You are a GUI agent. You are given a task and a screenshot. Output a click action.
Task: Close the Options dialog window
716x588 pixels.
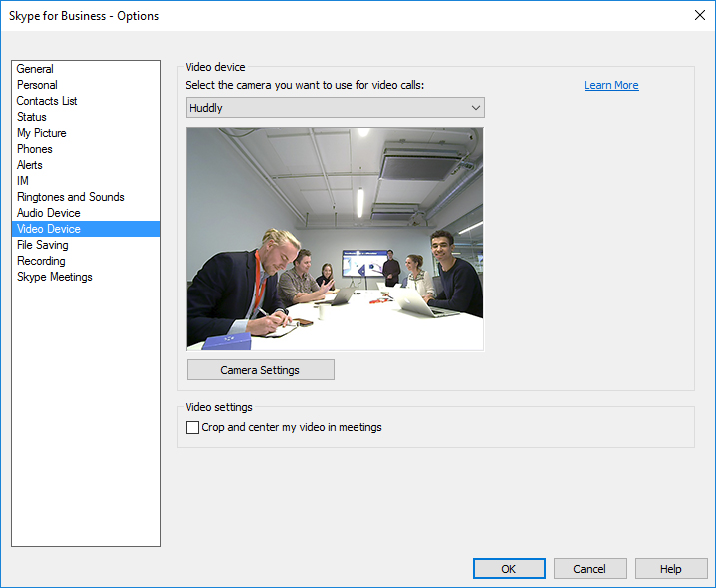700,15
